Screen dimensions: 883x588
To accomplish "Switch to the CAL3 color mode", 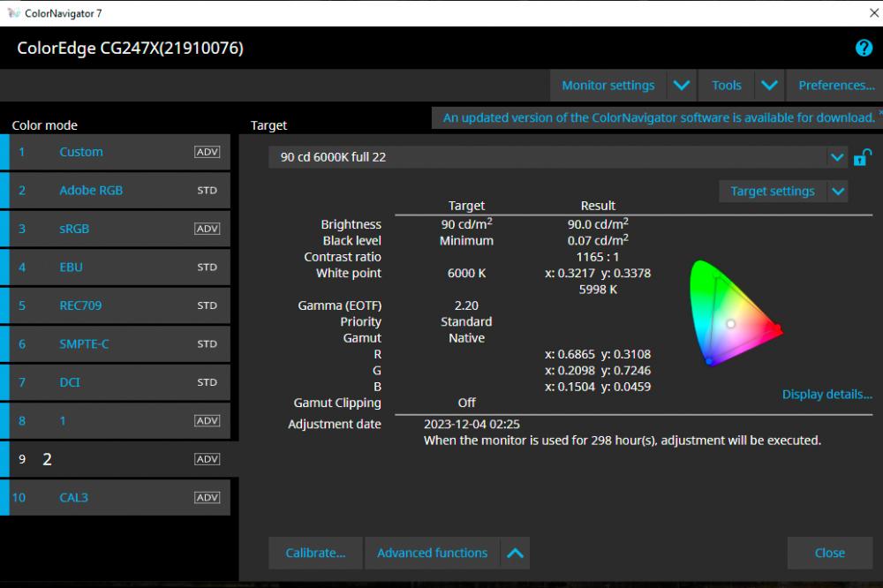I will [116, 497].
